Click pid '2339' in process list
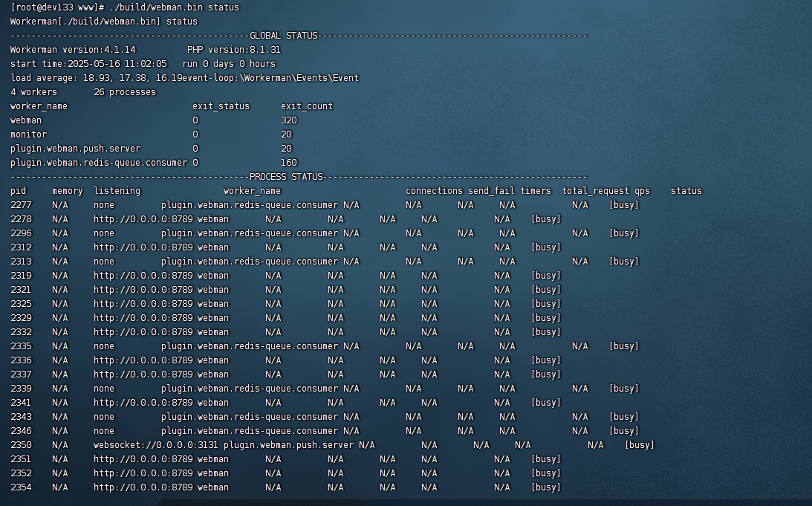Image resolution: width=812 pixels, height=506 pixels. pyautogui.click(x=21, y=389)
